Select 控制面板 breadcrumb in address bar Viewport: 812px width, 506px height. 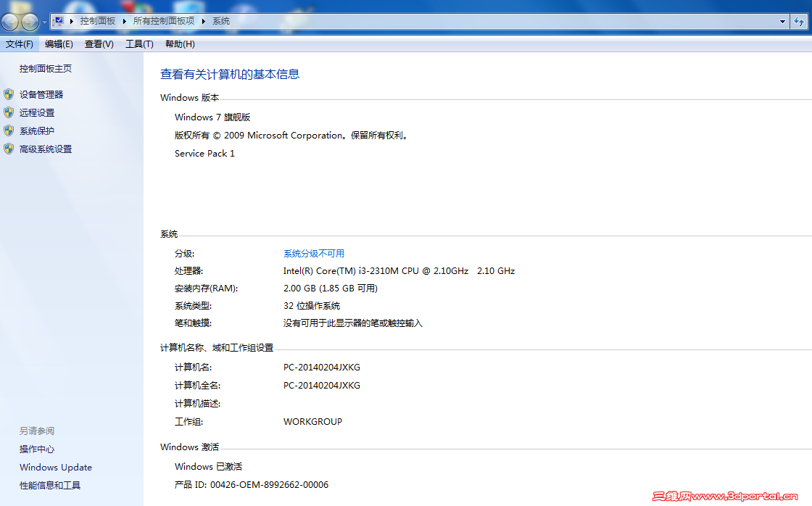97,21
